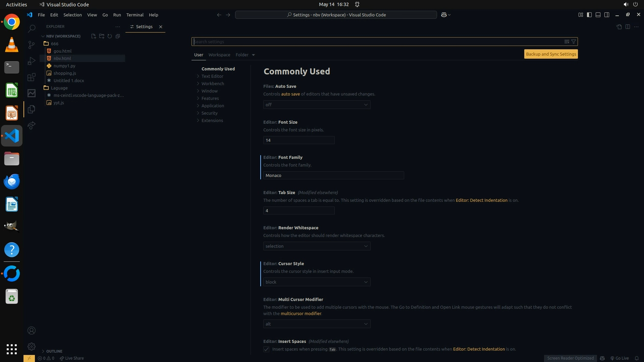Open the Source Control view
The image size is (644, 362).
32,45
